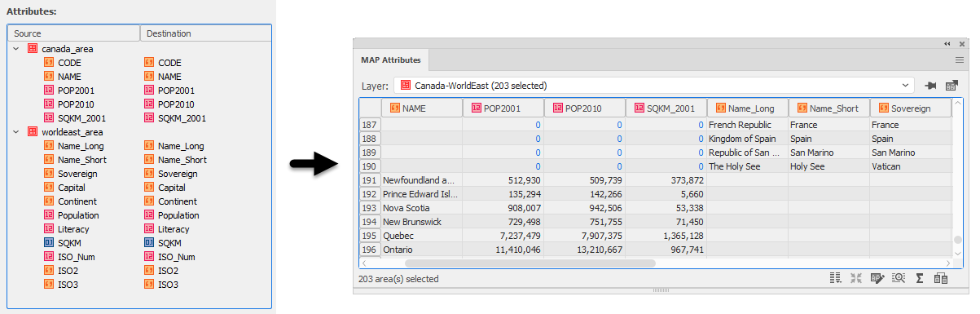Click the drag grip handle under the MAP Attributes panel
The width and height of the screenshot is (980, 314).
pyautogui.click(x=660, y=290)
